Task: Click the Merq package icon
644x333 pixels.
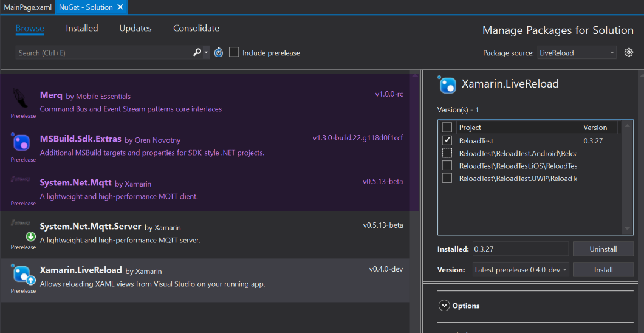Action: click(x=21, y=97)
